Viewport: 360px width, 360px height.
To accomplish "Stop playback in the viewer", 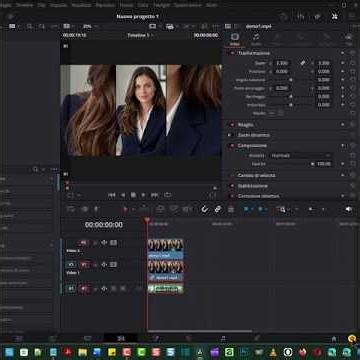I will coord(133,195).
